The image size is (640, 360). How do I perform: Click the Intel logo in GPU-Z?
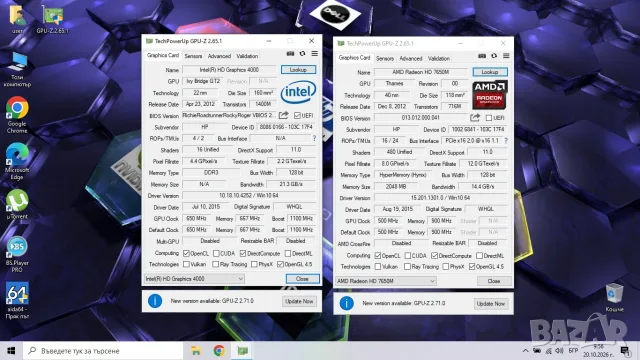point(298,92)
